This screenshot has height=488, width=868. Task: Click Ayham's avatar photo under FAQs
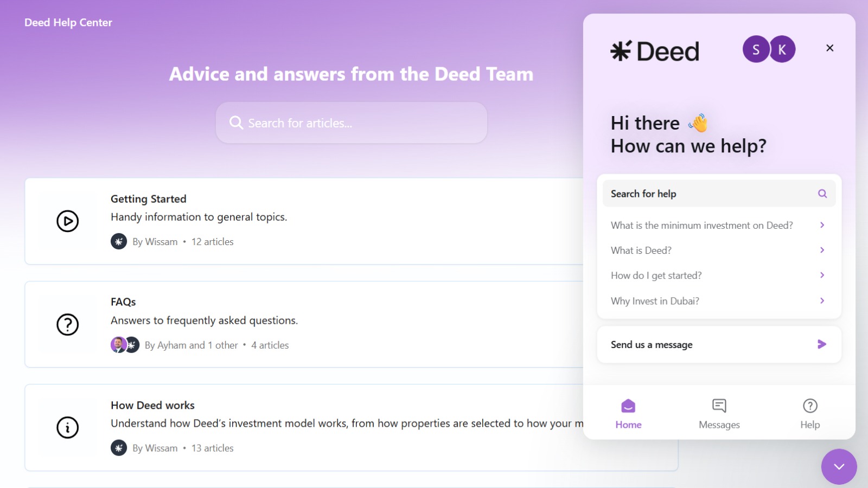(x=118, y=344)
